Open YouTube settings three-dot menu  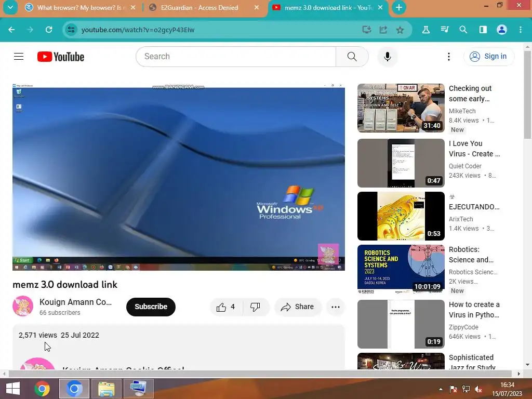(448, 56)
